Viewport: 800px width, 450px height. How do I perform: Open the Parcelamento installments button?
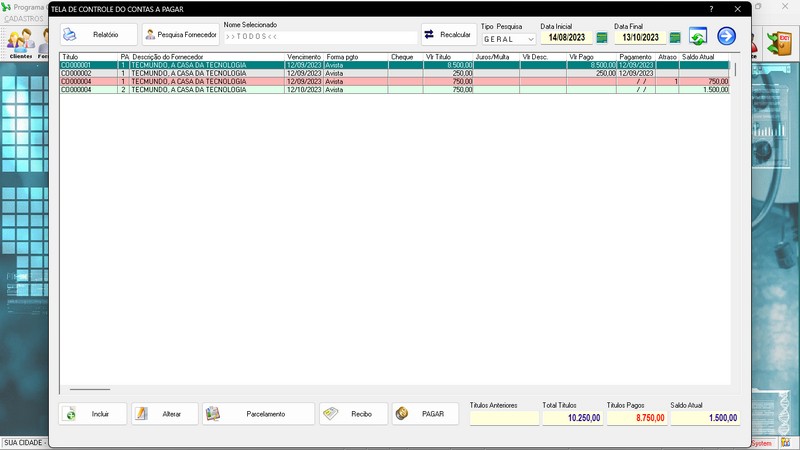258,414
